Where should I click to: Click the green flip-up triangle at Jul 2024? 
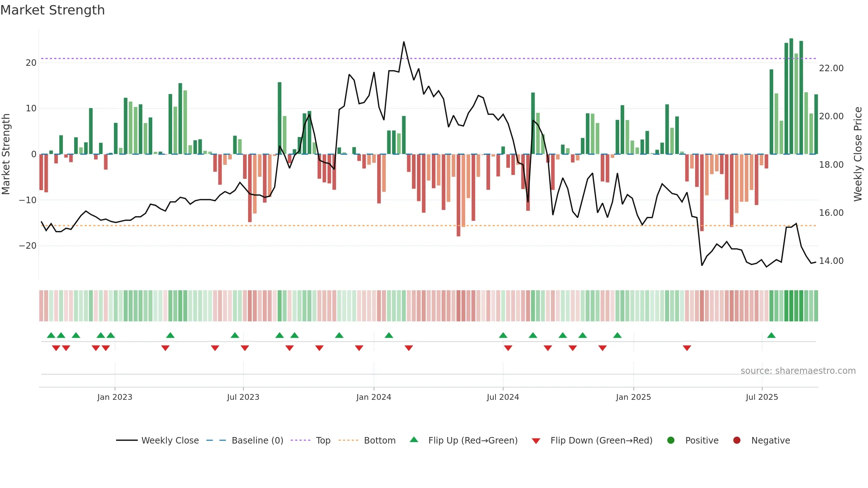tap(503, 335)
